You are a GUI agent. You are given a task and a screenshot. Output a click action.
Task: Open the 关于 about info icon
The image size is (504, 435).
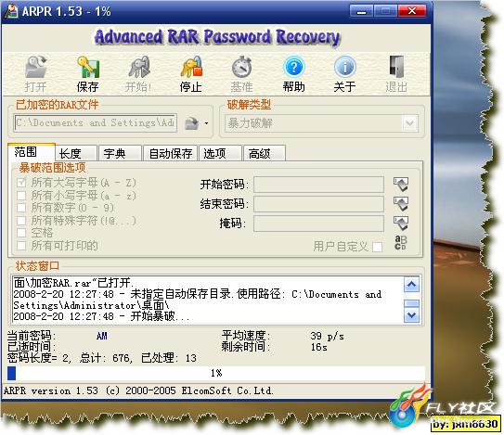(345, 67)
